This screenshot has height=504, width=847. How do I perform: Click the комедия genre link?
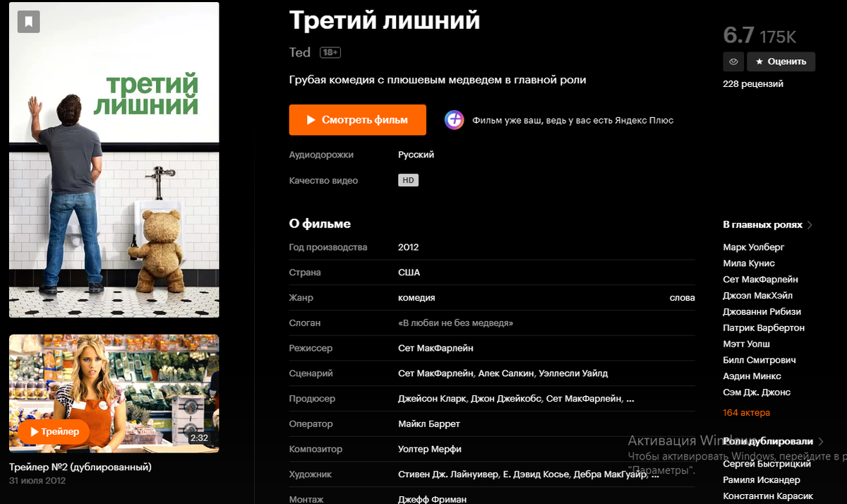tap(416, 297)
